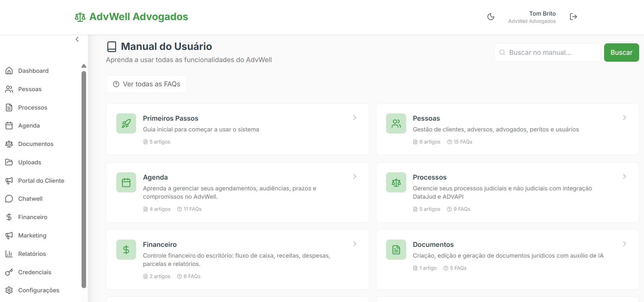Open the Agenda manual card title
This screenshot has height=302, width=644.
pos(155,177)
